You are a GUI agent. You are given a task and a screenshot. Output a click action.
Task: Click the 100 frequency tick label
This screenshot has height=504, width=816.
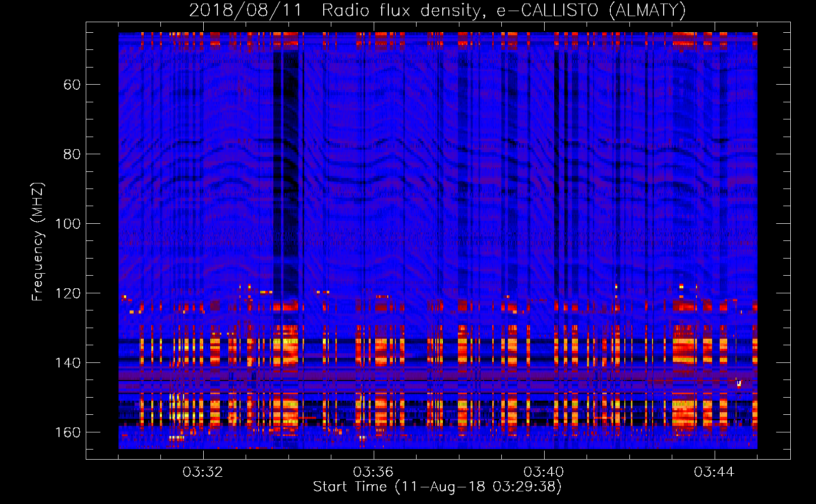68,224
